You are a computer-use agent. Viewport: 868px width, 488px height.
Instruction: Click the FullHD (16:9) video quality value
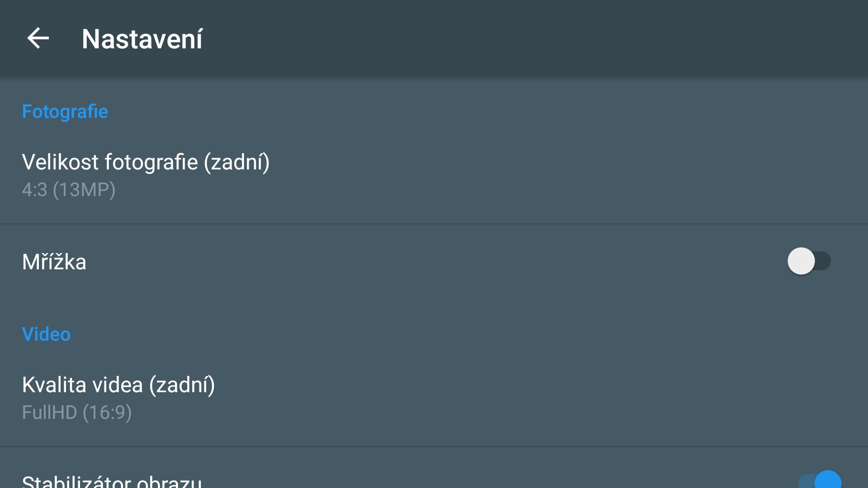[x=77, y=413]
